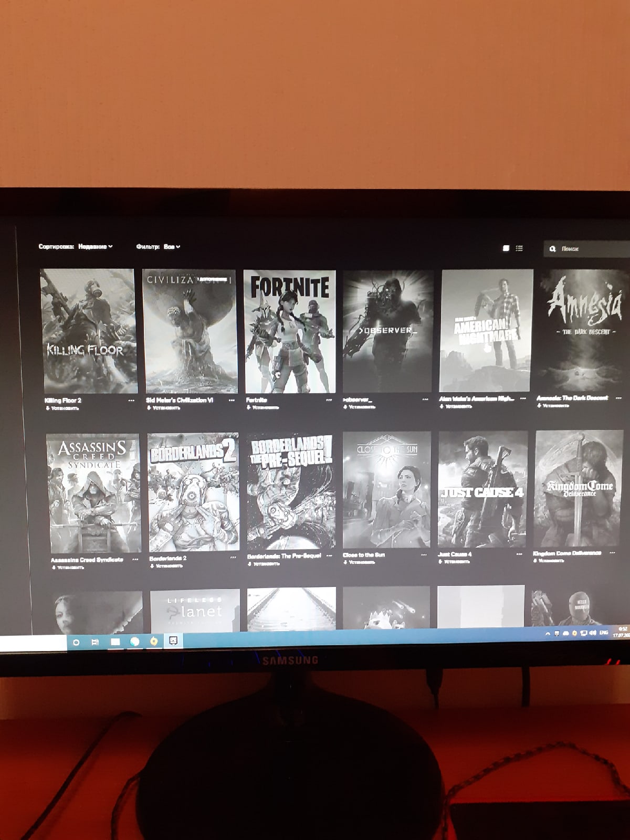
Task: Install Killing Floor 2
Action: 63,408
